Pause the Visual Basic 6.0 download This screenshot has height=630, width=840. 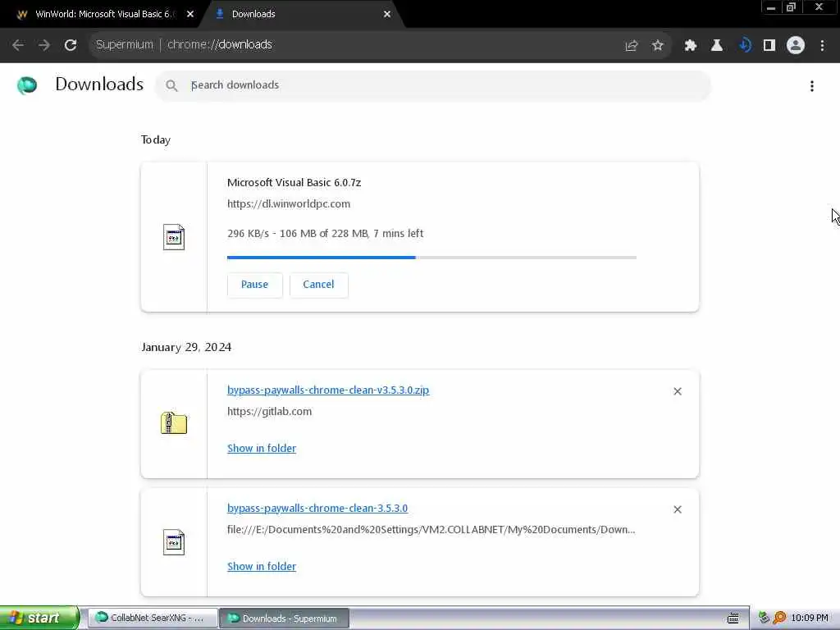(x=254, y=285)
